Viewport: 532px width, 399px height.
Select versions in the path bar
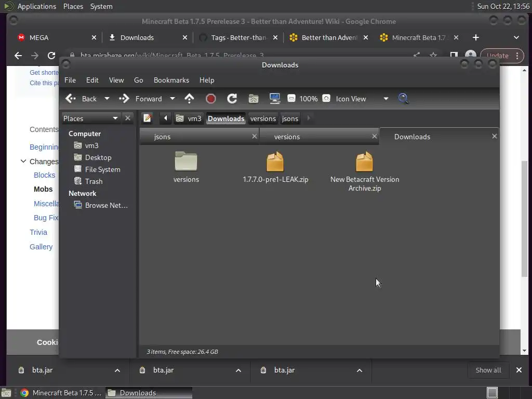pos(263,118)
